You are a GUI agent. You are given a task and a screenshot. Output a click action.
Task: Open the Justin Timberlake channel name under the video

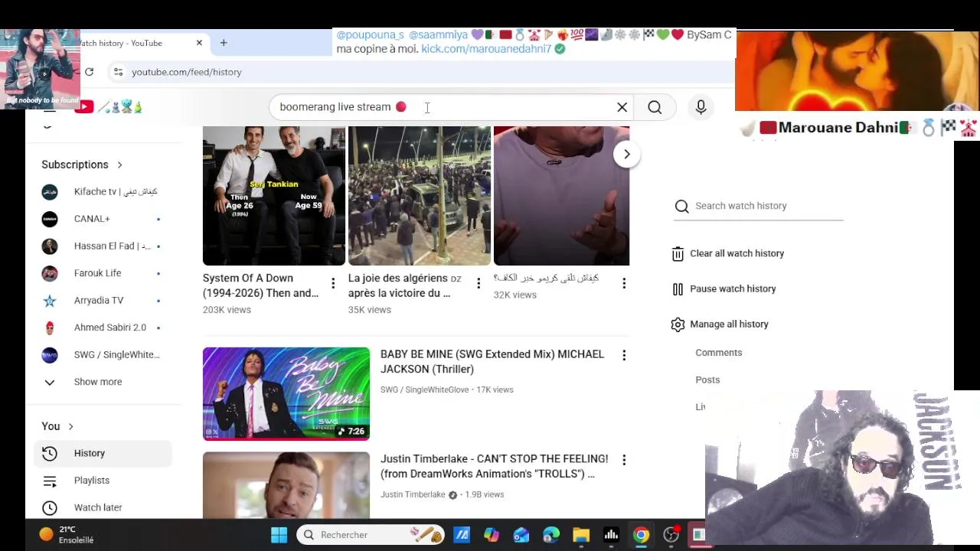[413, 494]
